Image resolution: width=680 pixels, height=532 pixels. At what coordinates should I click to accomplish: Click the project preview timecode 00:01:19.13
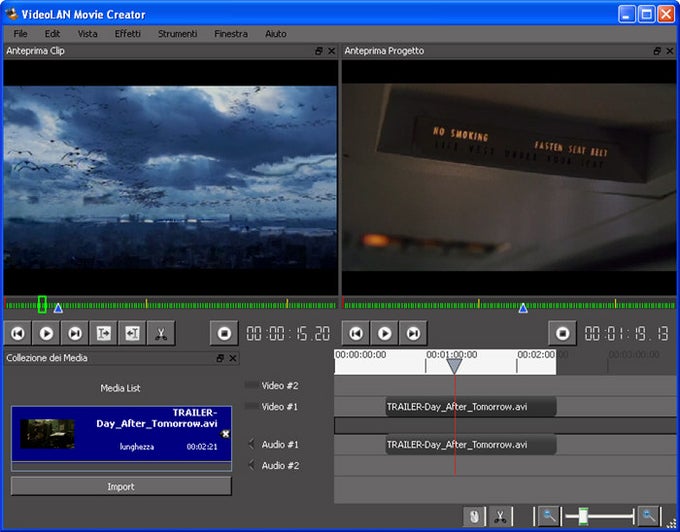(627, 333)
